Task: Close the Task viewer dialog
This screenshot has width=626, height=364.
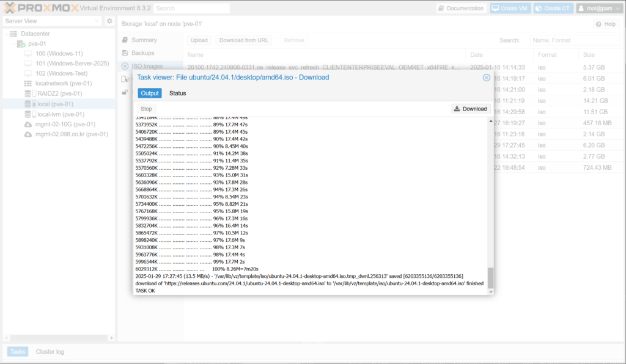Action: [x=486, y=78]
